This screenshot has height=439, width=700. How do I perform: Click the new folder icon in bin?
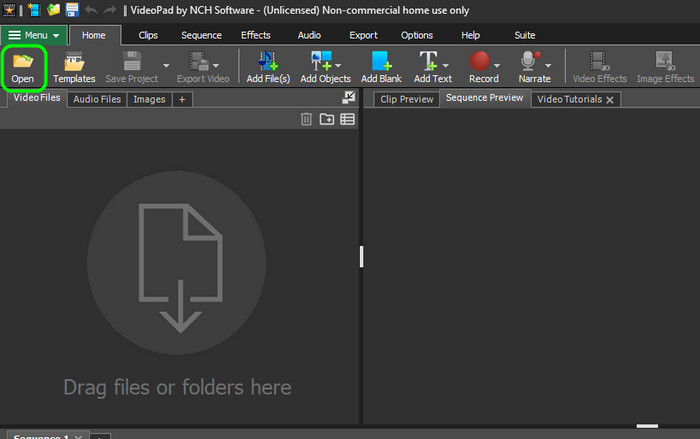327,119
